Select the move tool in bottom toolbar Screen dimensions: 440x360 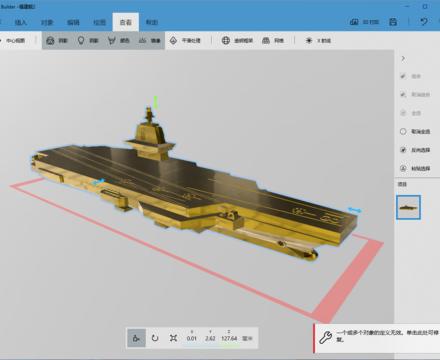pyautogui.click(x=136, y=338)
